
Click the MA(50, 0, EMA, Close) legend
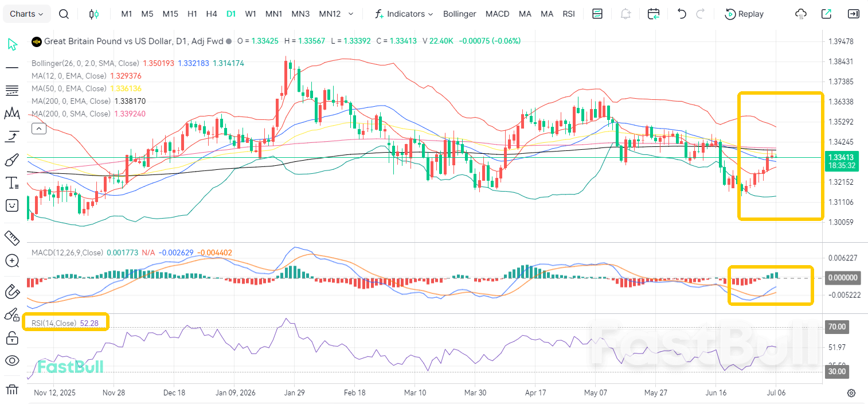69,88
